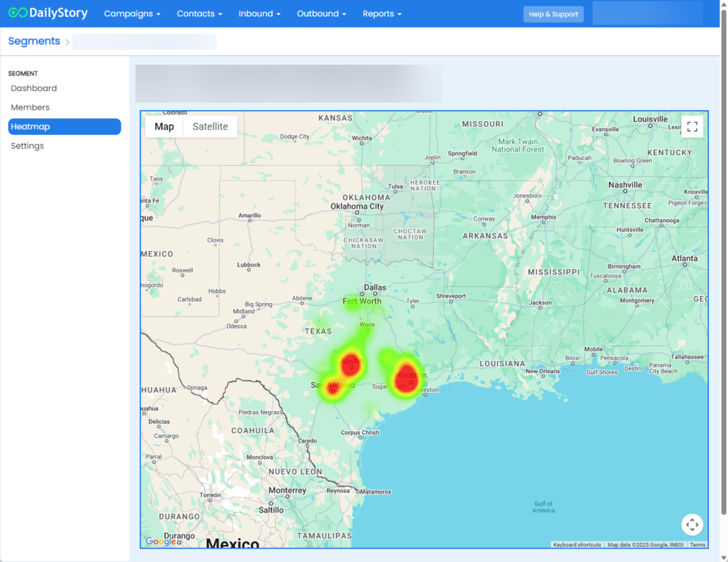Select the Map view type
This screenshot has width=728, height=562.
click(x=164, y=127)
